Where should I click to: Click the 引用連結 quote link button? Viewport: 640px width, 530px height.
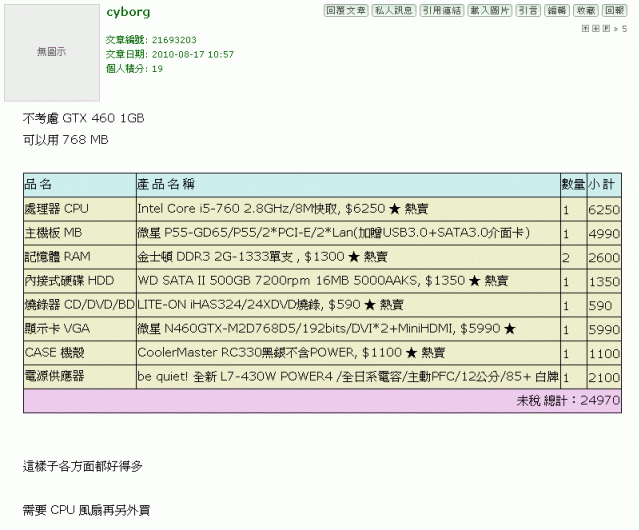[x=442, y=11]
